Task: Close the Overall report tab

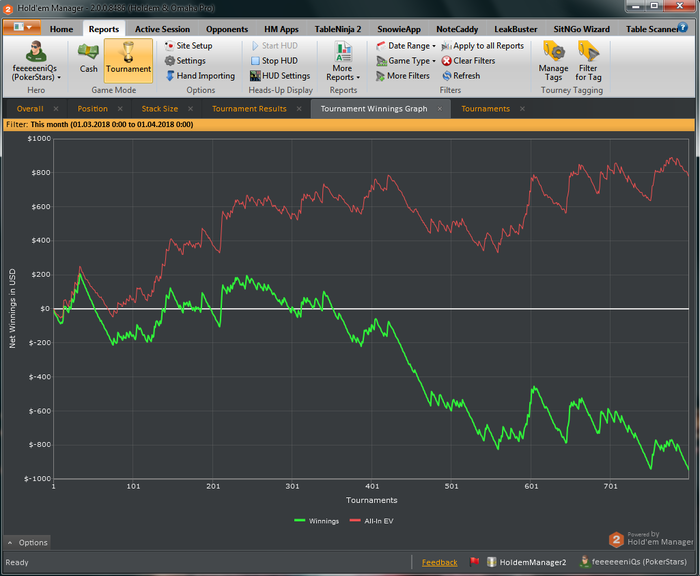Action: 56,109
